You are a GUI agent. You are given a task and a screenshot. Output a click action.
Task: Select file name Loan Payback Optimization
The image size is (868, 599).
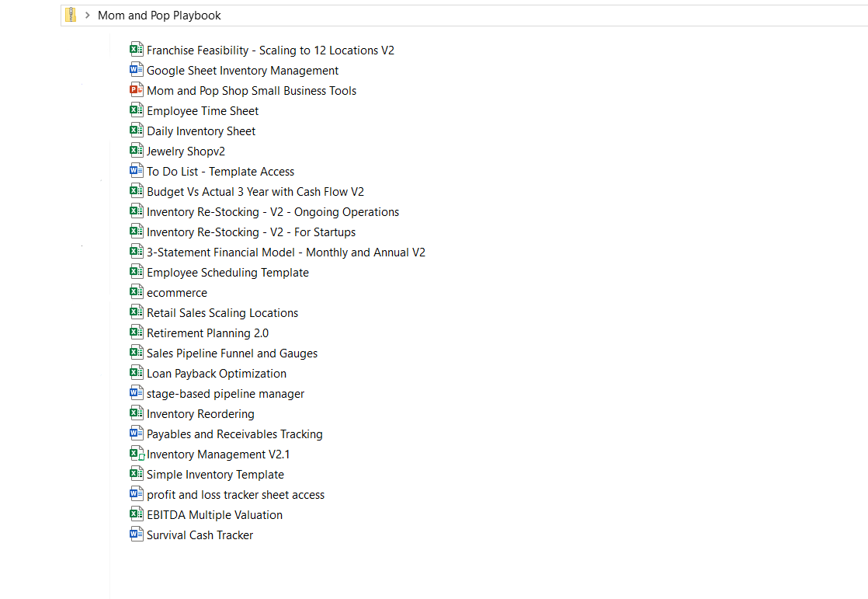tap(217, 374)
